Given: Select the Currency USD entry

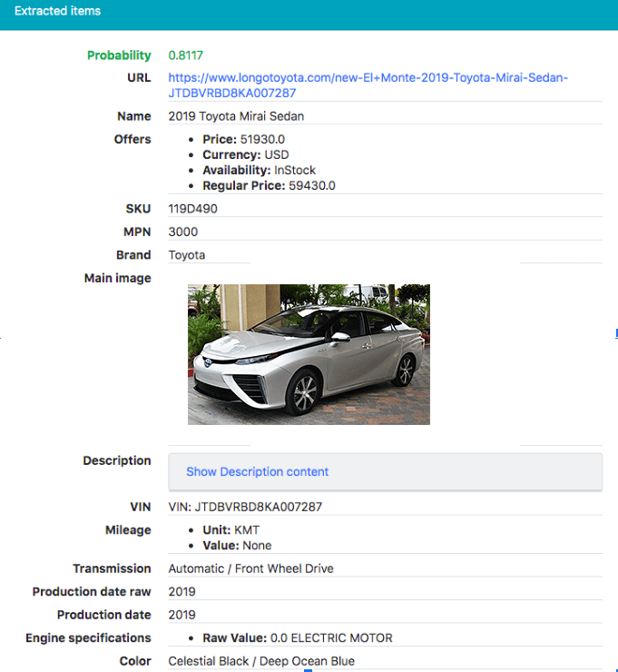Looking at the screenshot, I should point(246,154).
